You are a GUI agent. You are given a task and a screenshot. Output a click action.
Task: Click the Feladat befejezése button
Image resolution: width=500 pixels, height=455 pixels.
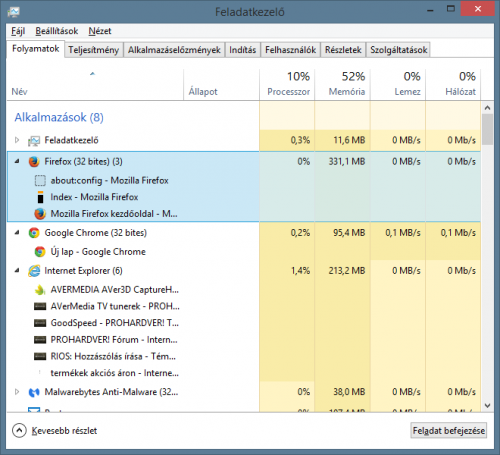point(449,431)
